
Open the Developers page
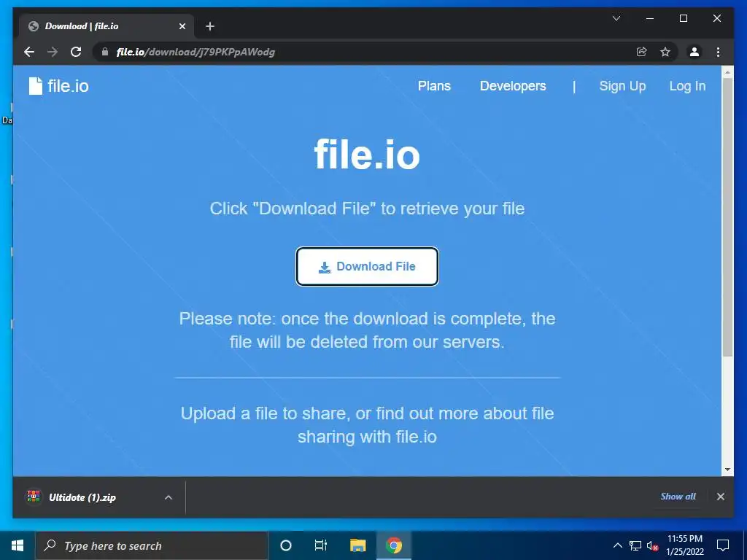tap(513, 86)
